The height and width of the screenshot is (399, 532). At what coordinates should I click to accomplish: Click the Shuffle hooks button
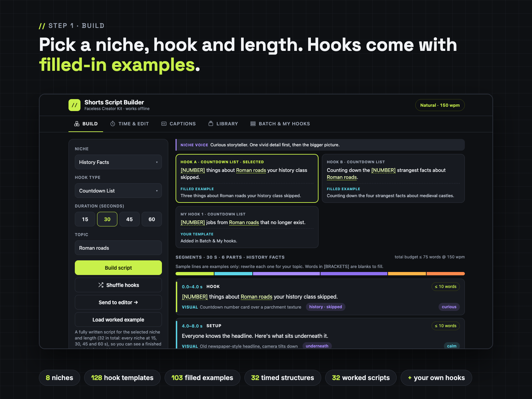pyautogui.click(x=118, y=285)
